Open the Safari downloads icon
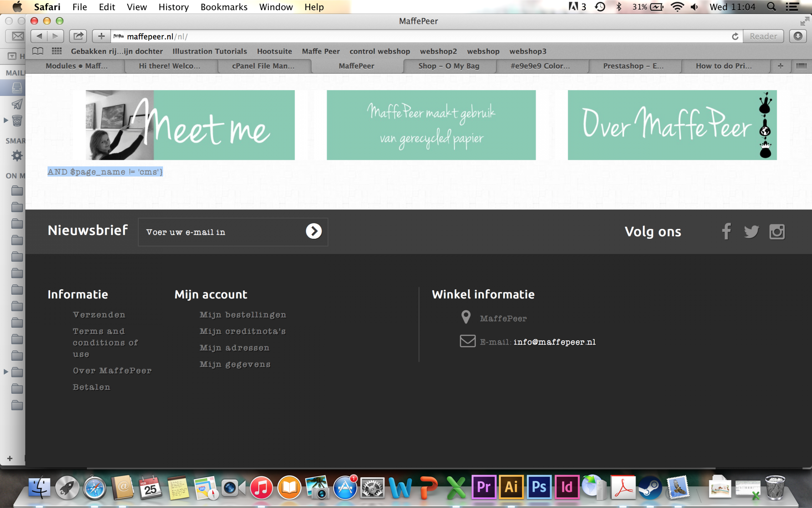The width and height of the screenshot is (812, 508). [x=798, y=36]
